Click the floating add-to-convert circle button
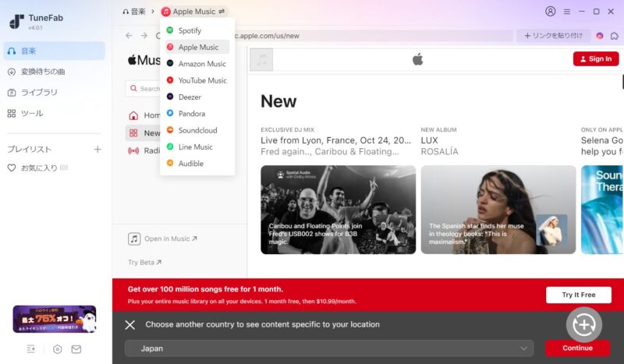 (x=583, y=323)
